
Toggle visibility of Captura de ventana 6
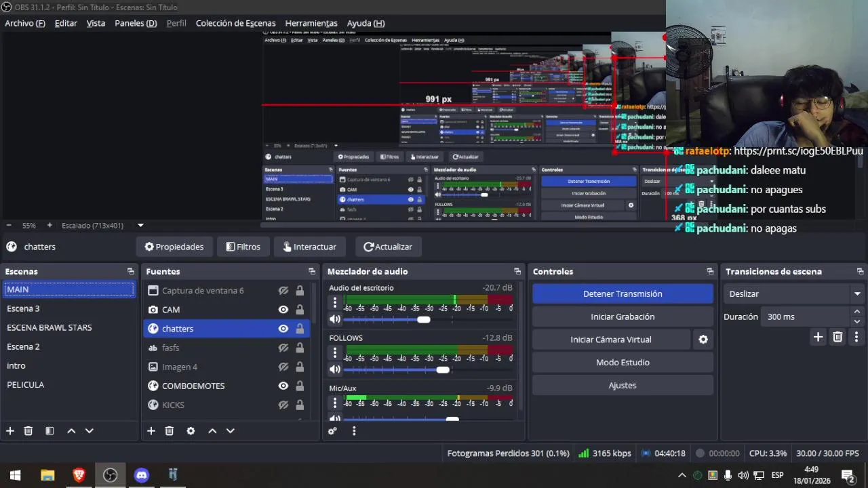point(283,291)
